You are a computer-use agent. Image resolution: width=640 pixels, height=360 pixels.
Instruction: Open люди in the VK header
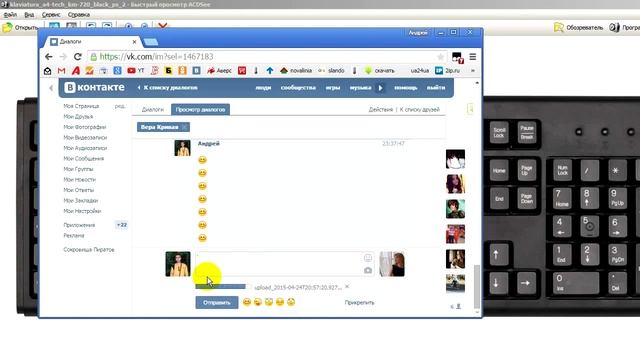click(x=263, y=88)
